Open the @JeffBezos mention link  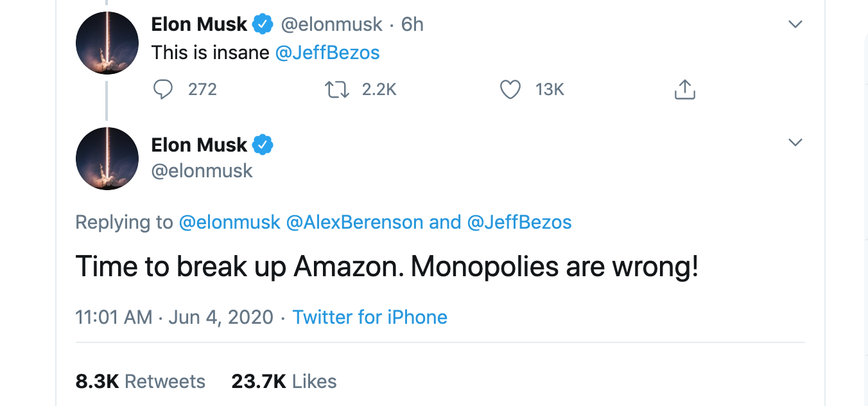click(327, 53)
